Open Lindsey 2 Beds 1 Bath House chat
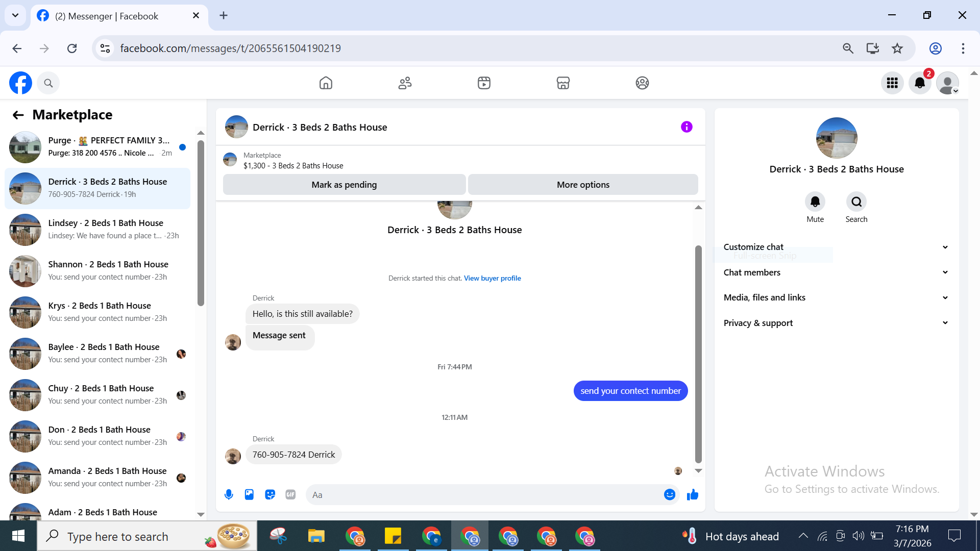This screenshot has height=551, width=980. tap(97, 230)
